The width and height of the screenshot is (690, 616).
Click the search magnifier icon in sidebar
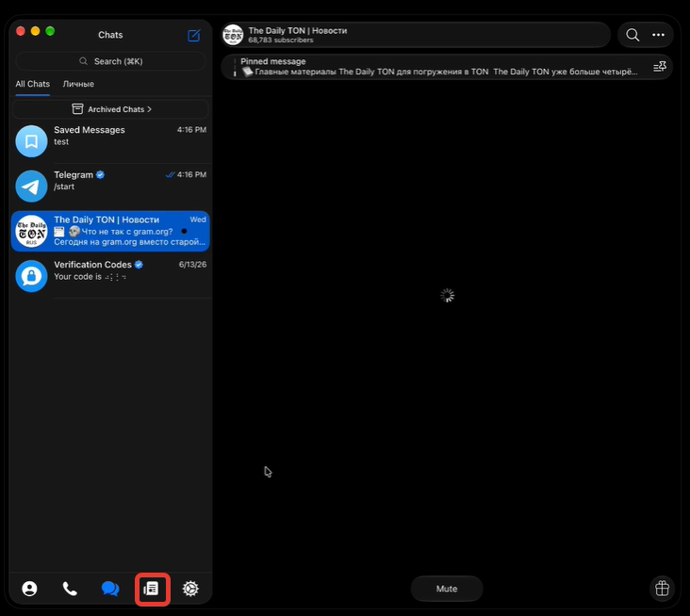pos(83,61)
